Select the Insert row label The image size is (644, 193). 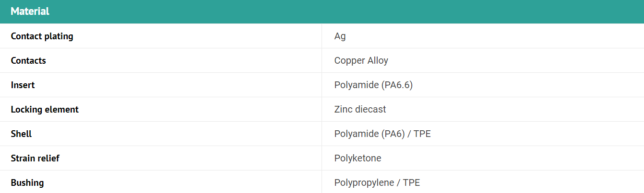tap(23, 85)
